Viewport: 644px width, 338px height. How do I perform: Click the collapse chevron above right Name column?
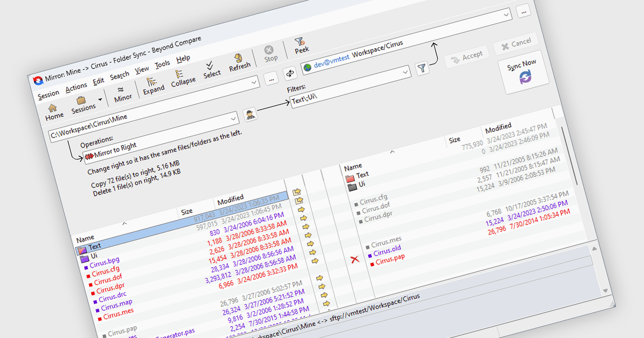[392, 152]
